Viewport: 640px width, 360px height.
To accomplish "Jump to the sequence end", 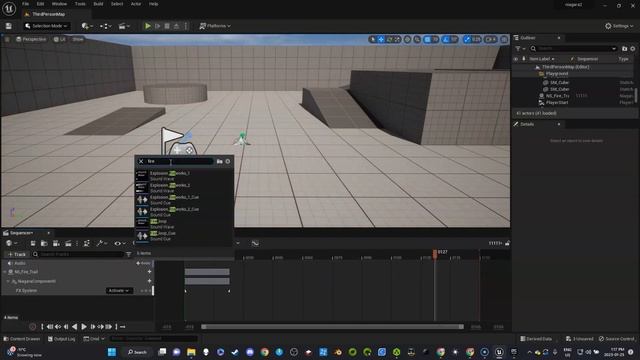I will pos(109,327).
